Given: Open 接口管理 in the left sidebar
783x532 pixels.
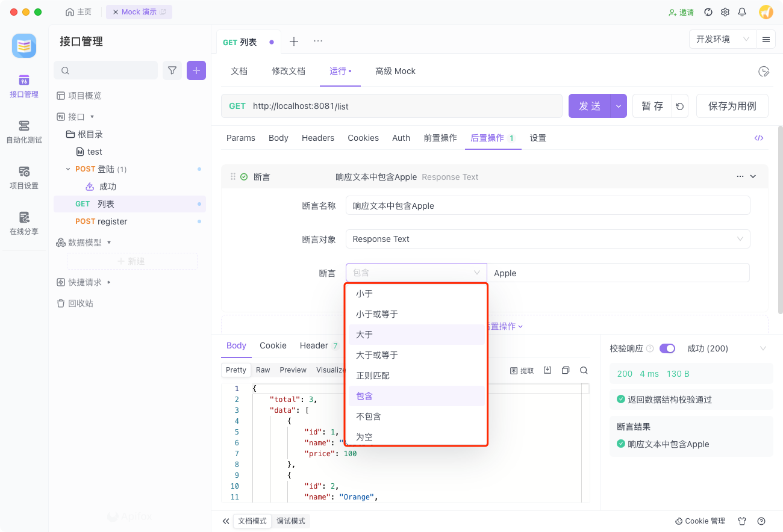Looking at the screenshot, I should click(x=24, y=87).
